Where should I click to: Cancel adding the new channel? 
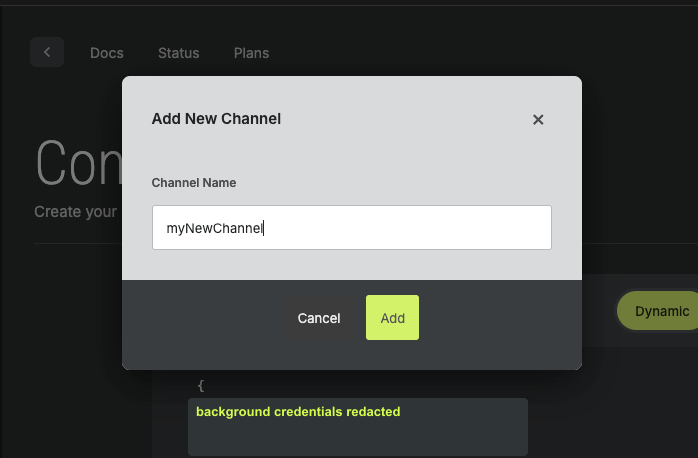click(319, 318)
